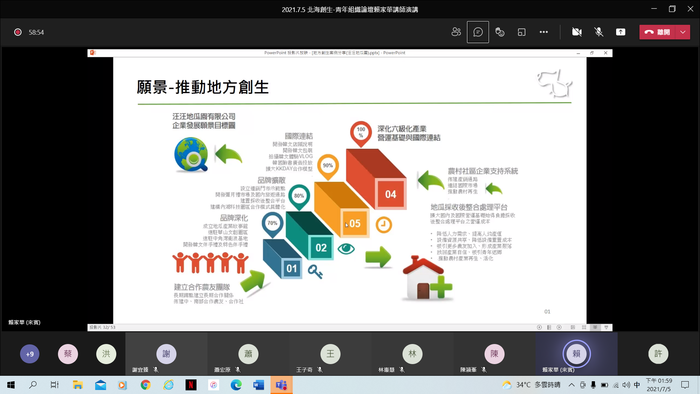Select the 蔡 participant avatar

point(68,354)
